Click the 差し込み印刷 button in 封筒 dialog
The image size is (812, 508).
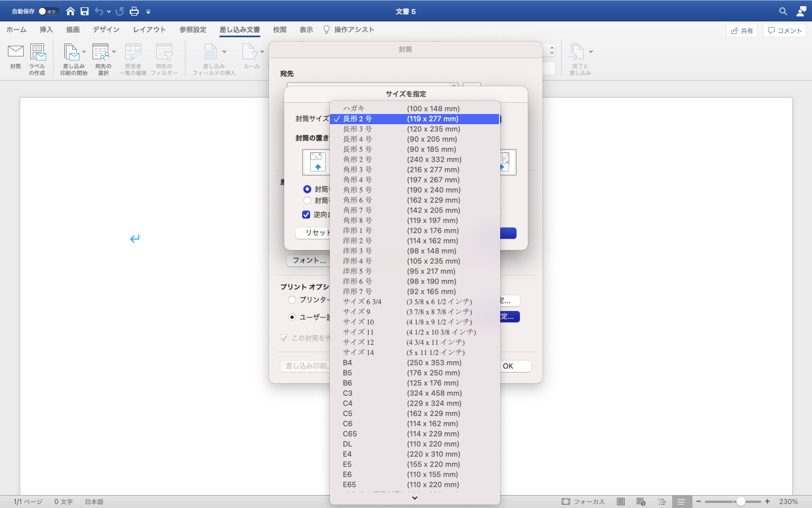305,366
